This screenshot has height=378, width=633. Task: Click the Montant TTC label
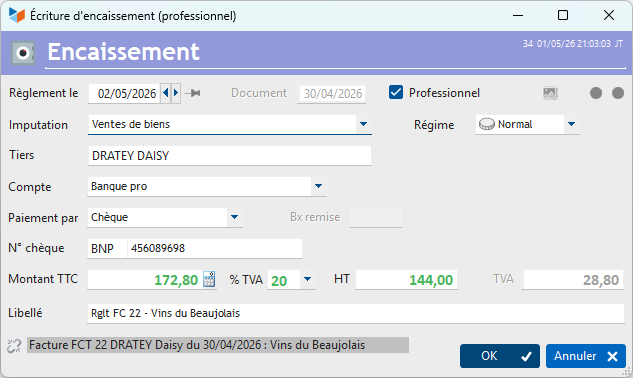[x=43, y=279]
